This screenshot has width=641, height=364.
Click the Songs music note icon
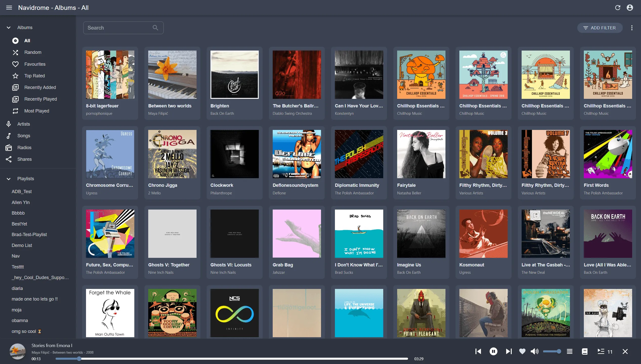point(9,136)
